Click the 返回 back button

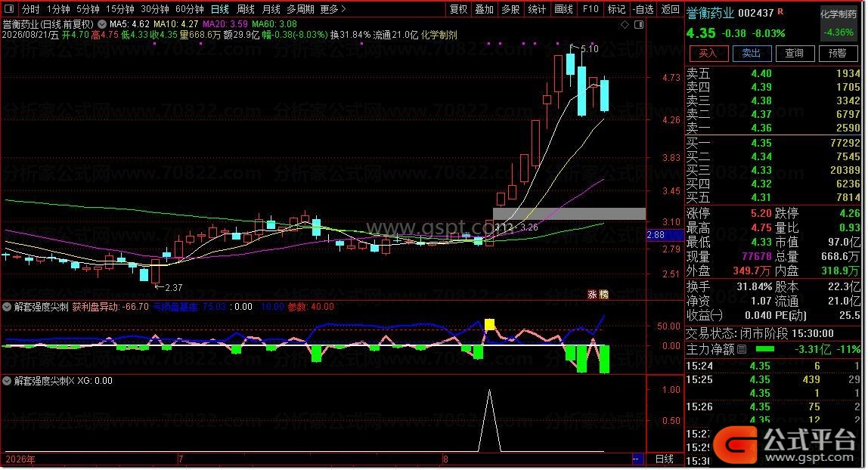(x=671, y=9)
